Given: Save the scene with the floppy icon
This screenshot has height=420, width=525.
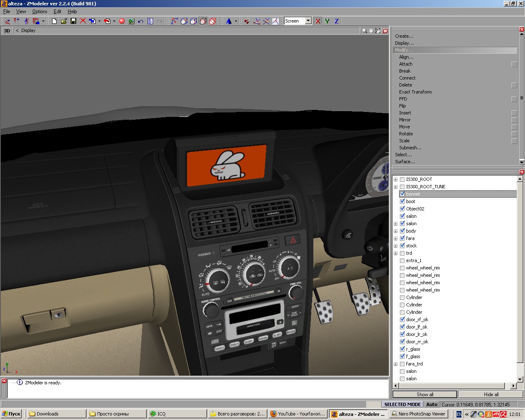Looking at the screenshot, I should 73,21.
